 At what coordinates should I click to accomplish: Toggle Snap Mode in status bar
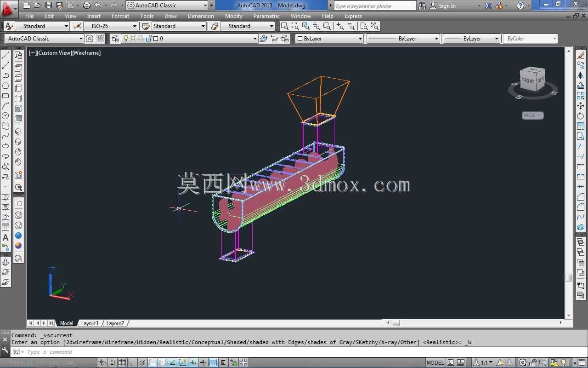pos(112,362)
